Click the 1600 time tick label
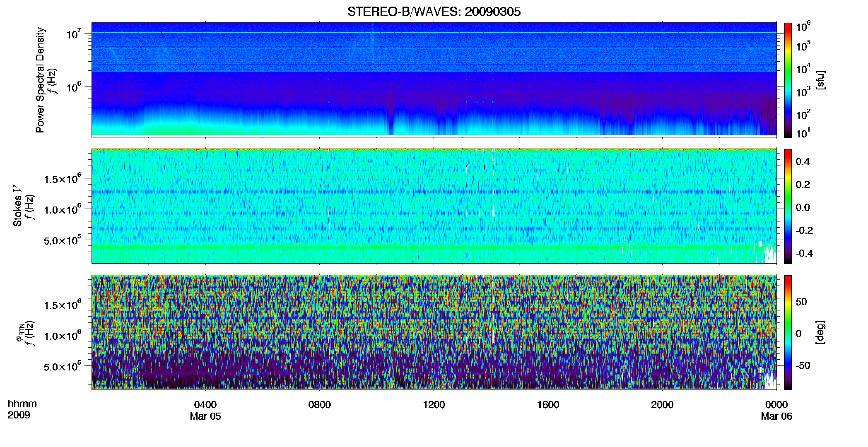 (x=548, y=404)
